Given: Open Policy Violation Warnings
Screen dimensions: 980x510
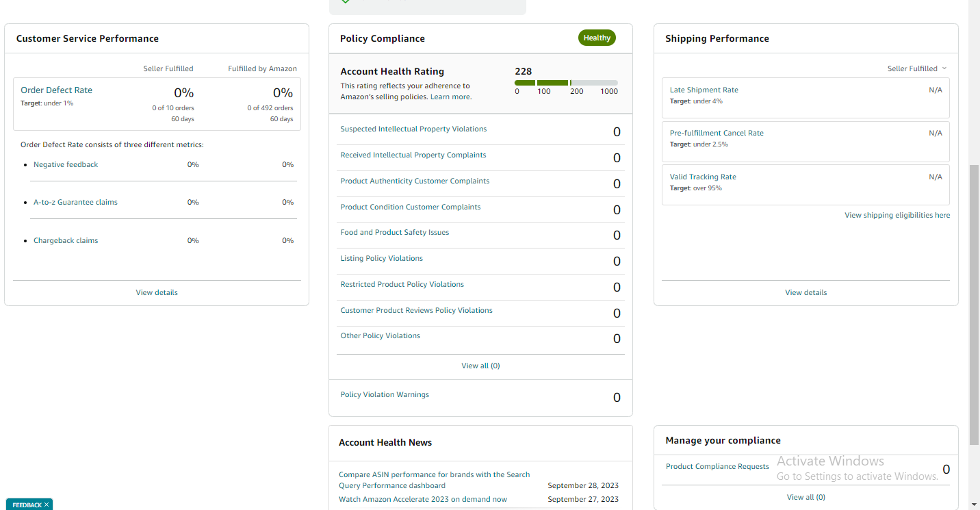Looking at the screenshot, I should coord(385,394).
